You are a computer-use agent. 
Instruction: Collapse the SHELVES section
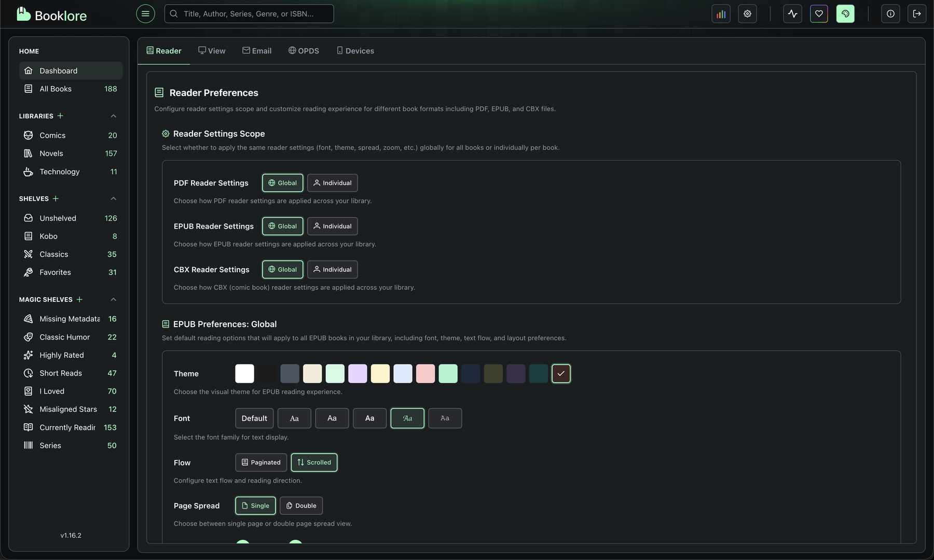pos(113,198)
